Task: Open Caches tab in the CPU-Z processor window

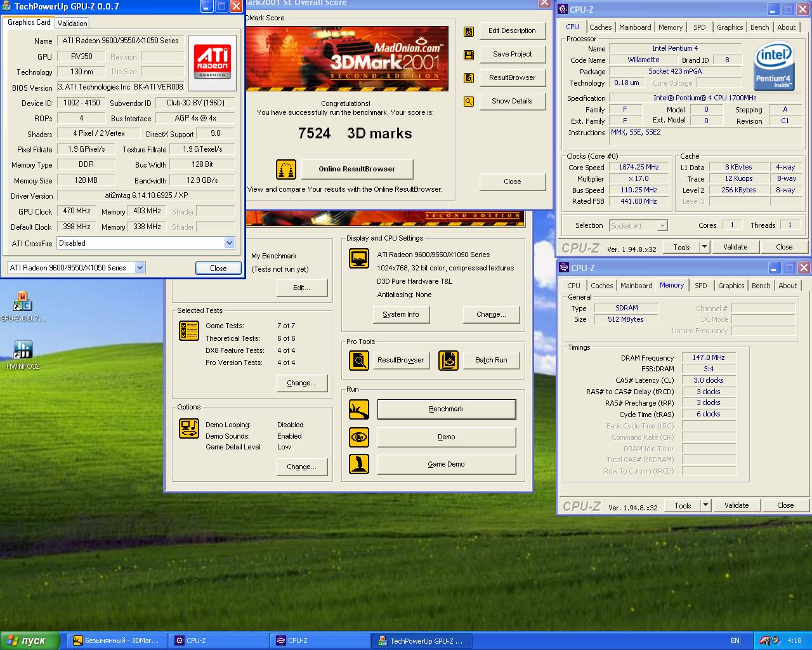Action: [601, 27]
